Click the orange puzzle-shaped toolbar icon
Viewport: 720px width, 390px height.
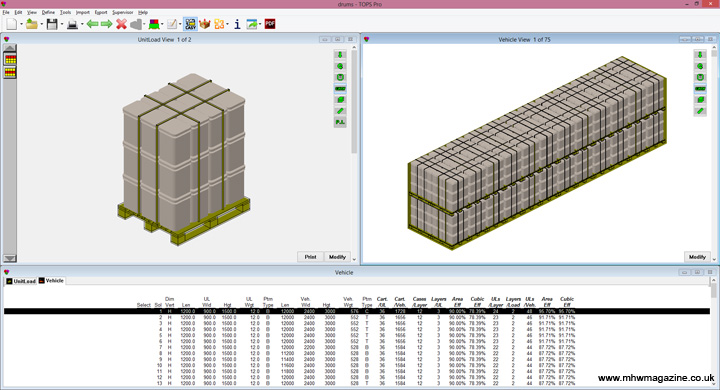pyautogui.click(x=219, y=24)
